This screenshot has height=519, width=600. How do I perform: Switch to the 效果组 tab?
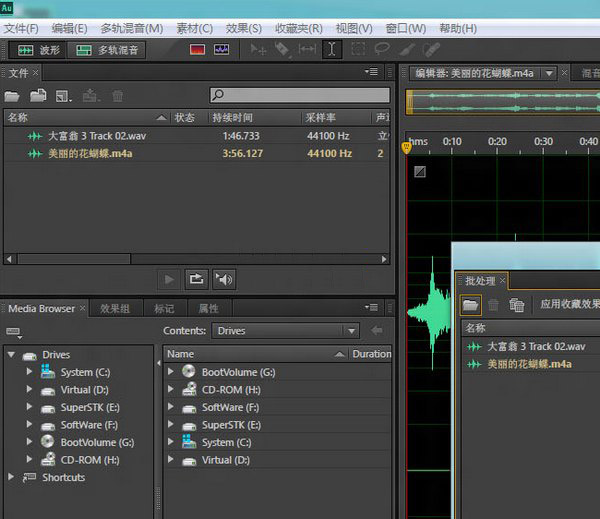pyautogui.click(x=116, y=308)
